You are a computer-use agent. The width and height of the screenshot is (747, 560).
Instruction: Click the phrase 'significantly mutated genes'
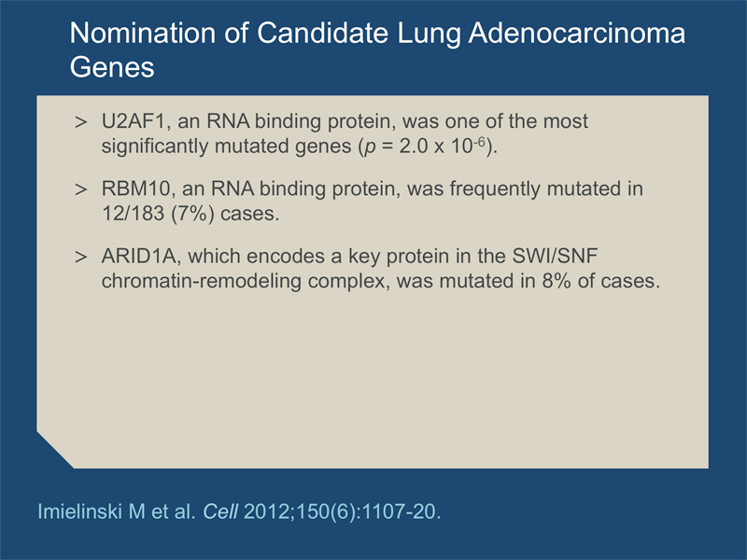226,147
